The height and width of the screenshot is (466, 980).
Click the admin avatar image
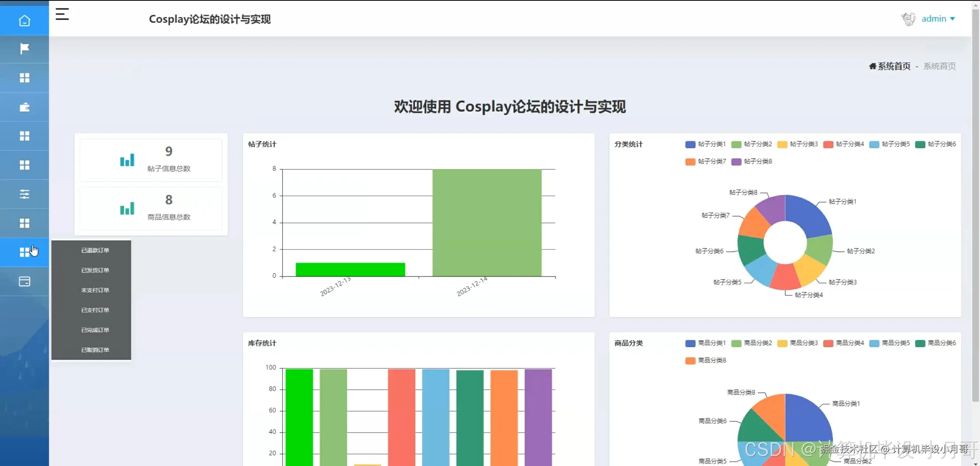point(908,19)
